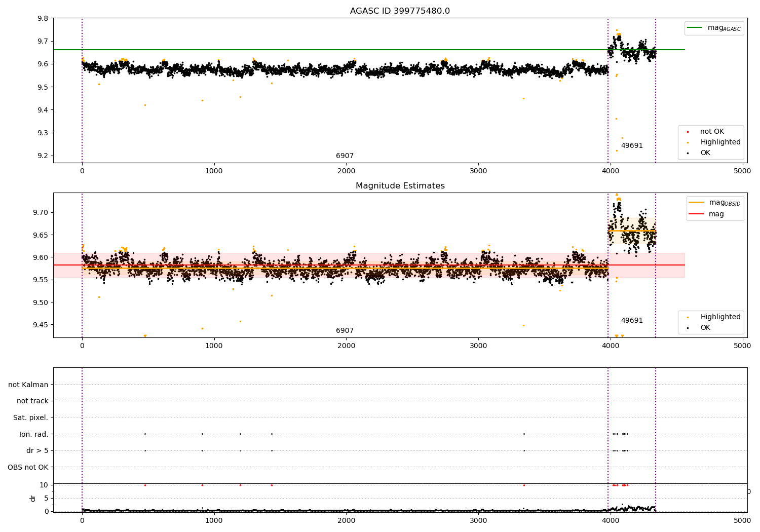
Task: Click the 'Sat. pixel.' row label
Action: 31,418
